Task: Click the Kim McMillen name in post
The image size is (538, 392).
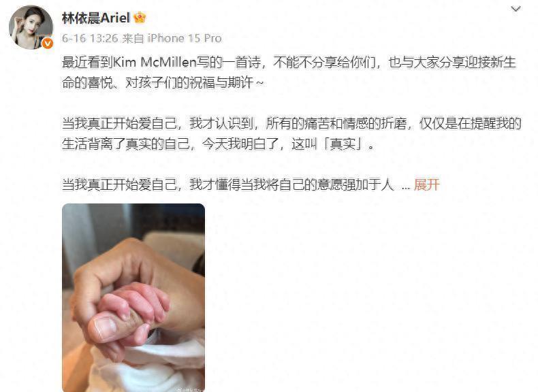Action: [155, 63]
